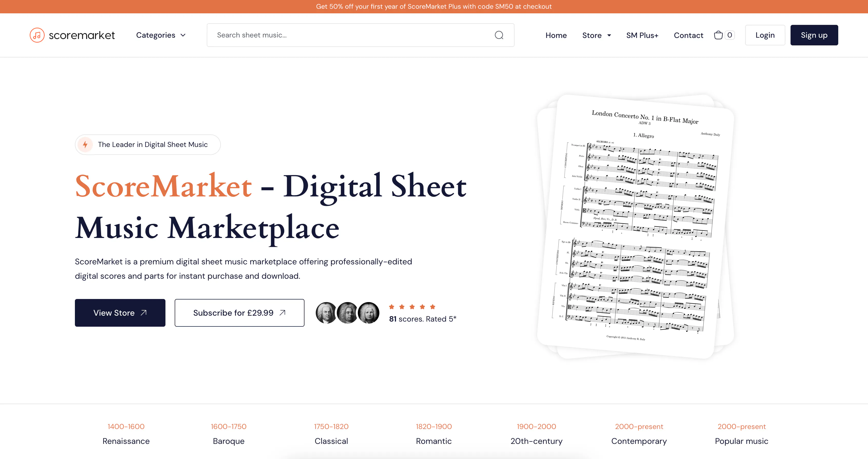This screenshot has width=868, height=459.
Task: Click the second composer portrait avatar
Action: point(347,313)
